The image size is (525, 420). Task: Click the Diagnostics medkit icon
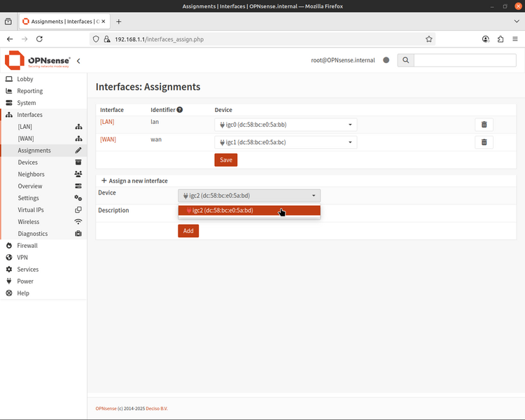pos(78,233)
